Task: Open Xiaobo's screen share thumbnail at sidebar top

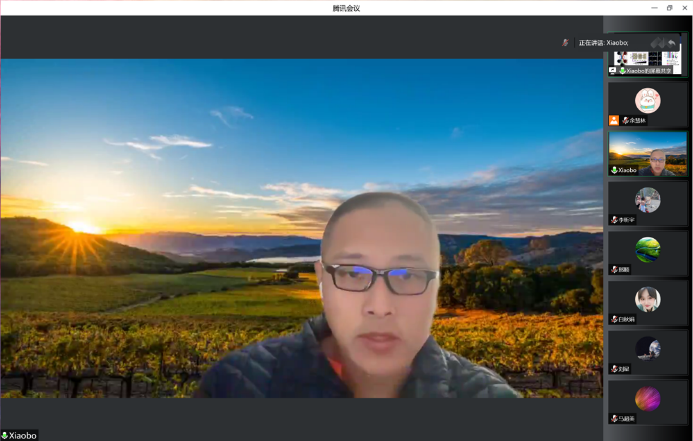Action: pyautogui.click(x=648, y=55)
